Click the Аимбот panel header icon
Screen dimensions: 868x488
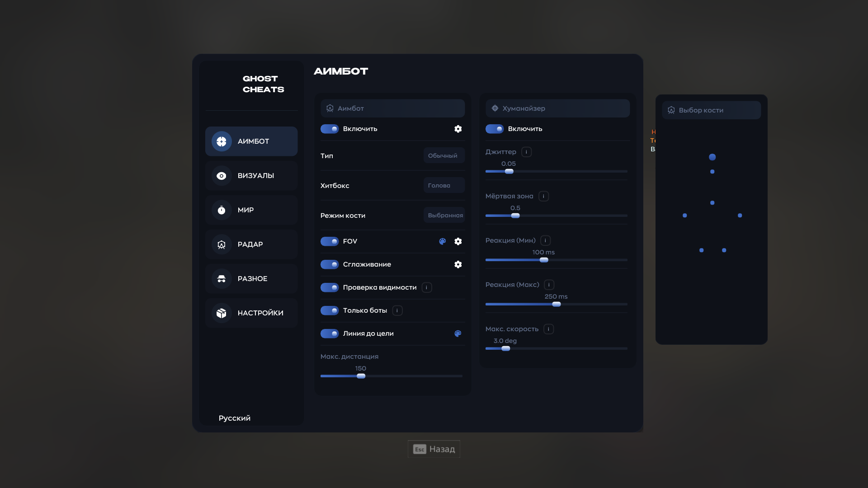[x=330, y=108]
